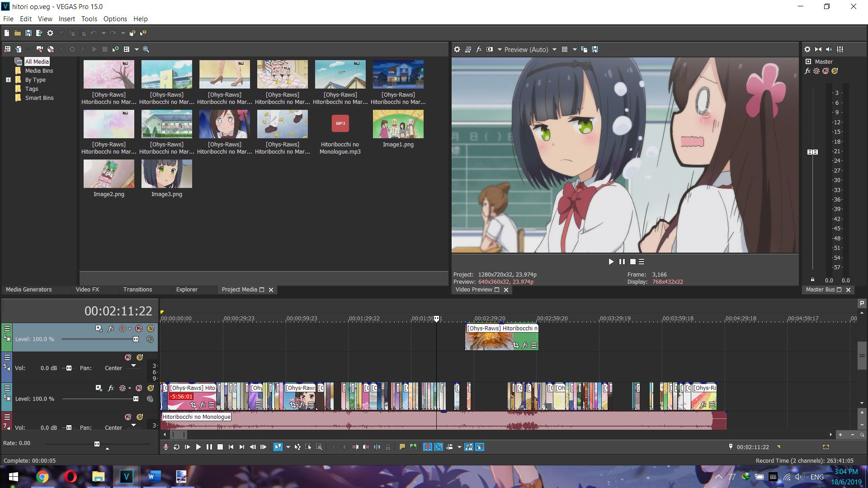Click the Vol fader handle on audio track 5
The height and width of the screenshot is (488, 868).
click(x=69, y=368)
